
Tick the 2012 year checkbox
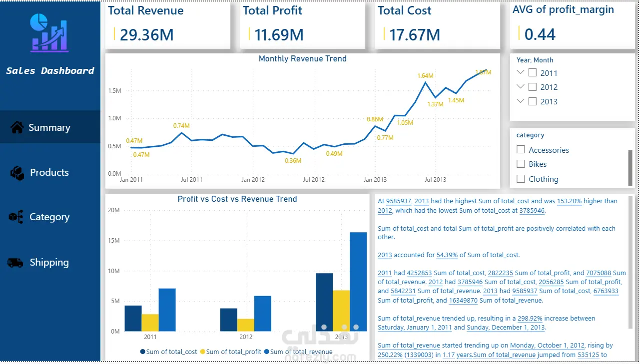click(x=533, y=87)
